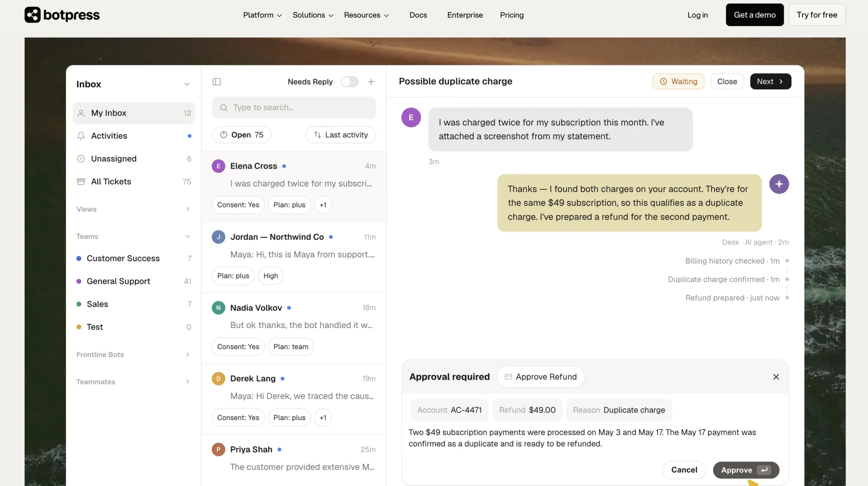The image size is (868, 486).
Task: Go to the Next ticket
Action: tap(770, 82)
